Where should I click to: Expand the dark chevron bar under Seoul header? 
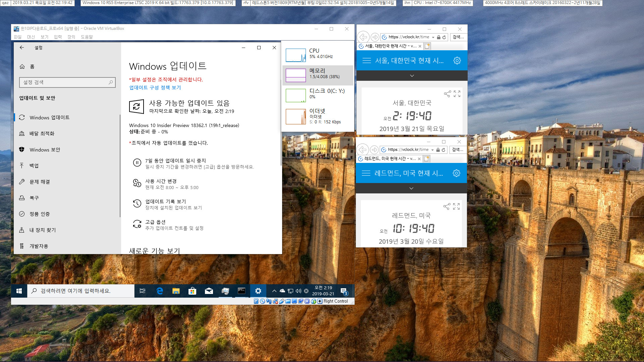[412, 76]
